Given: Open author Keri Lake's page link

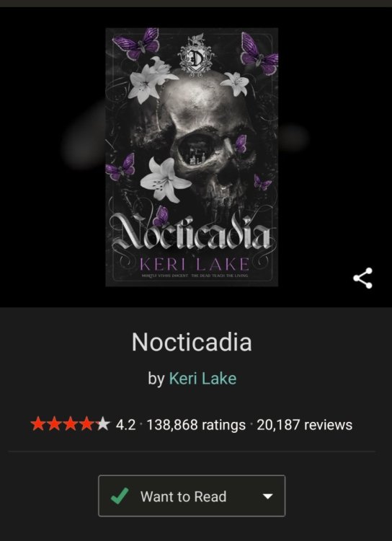Looking at the screenshot, I should coord(202,379).
